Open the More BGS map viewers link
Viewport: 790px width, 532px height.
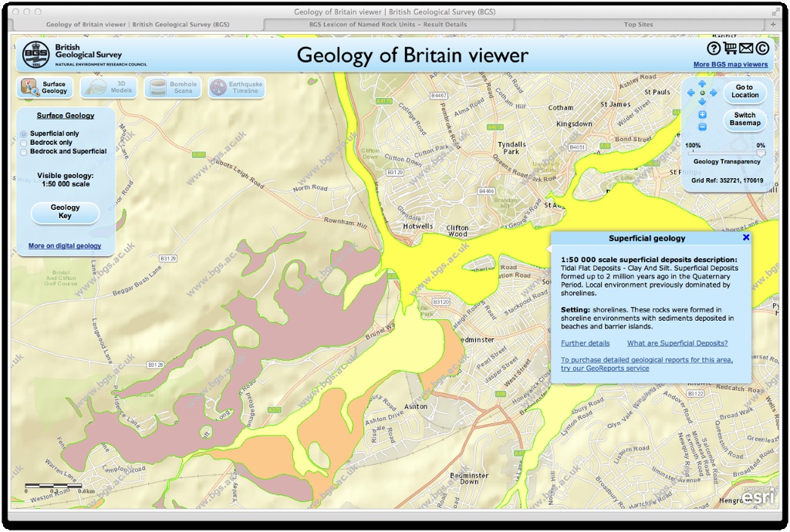tap(731, 65)
